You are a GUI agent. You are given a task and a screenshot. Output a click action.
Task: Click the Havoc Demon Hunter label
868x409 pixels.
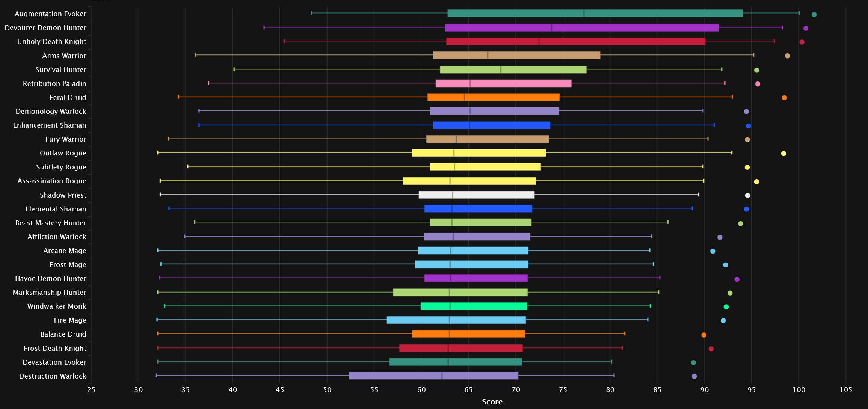click(51, 279)
